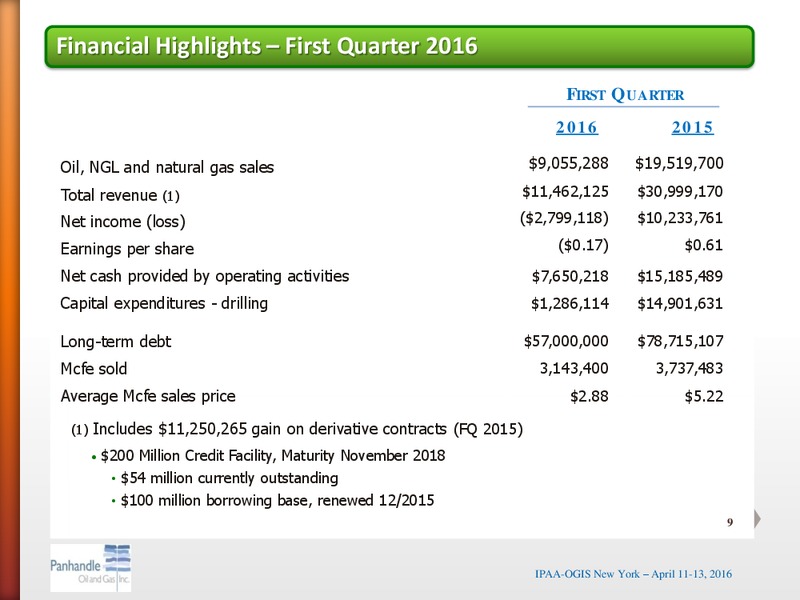Image resolution: width=800 pixels, height=600 pixels.
Task: Click the slide page number 9
Action: point(730,522)
